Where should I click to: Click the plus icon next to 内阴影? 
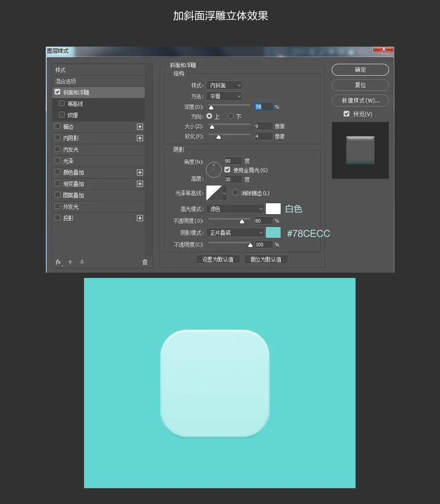(140, 138)
